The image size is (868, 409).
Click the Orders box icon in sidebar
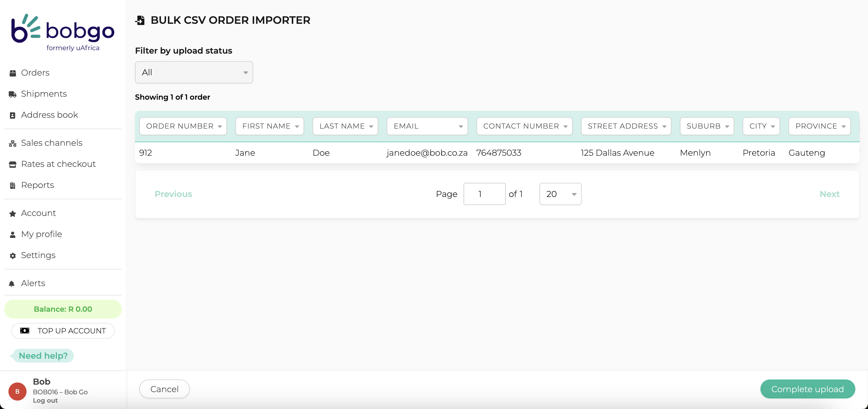point(12,73)
